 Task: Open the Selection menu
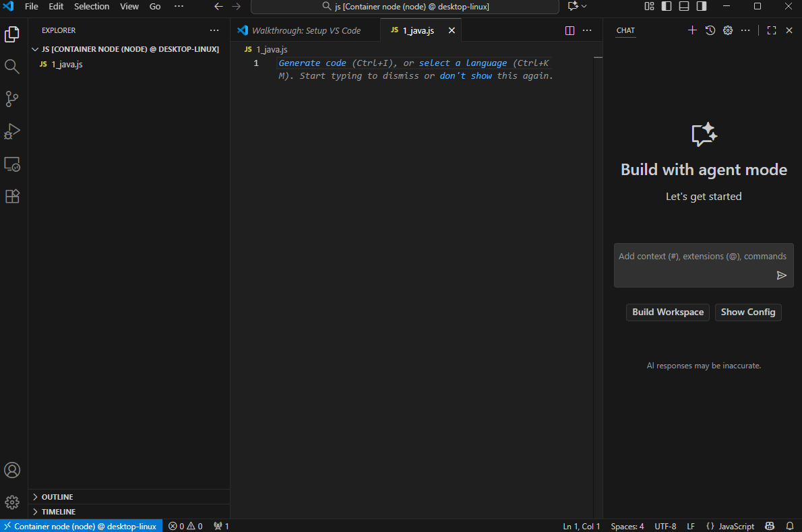[92, 7]
